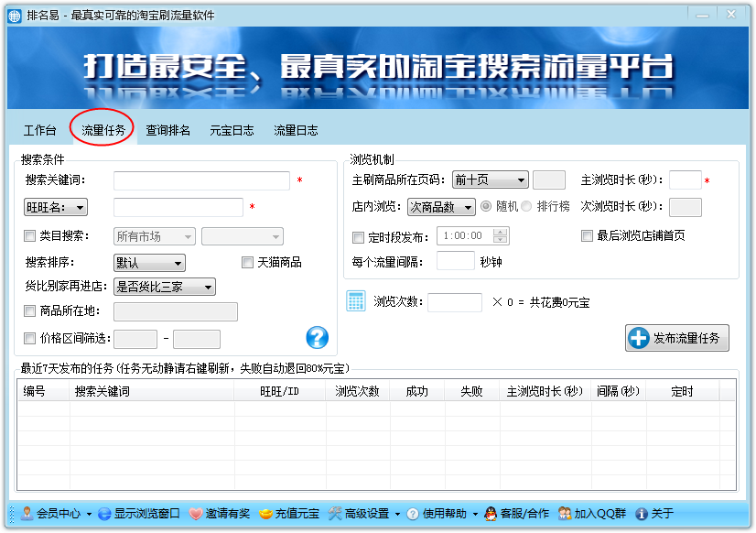Open 会员中心 dropdown arrow
756x533 pixels.
click(89, 515)
